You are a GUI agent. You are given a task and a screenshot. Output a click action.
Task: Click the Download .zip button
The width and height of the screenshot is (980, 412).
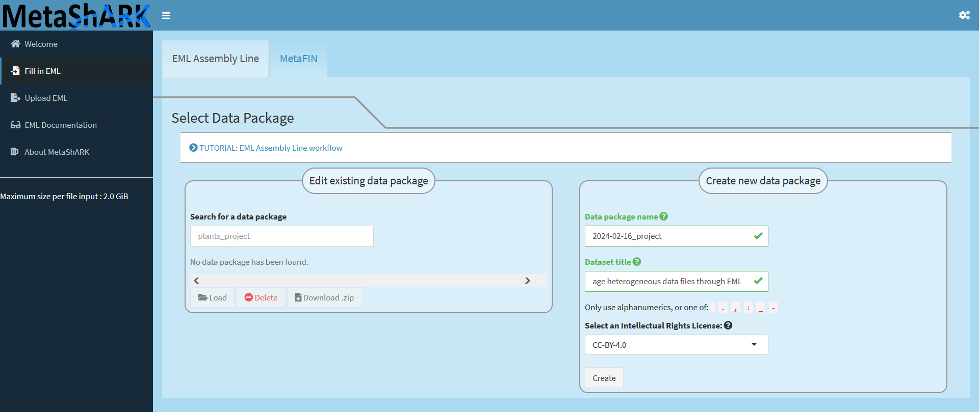tap(324, 297)
